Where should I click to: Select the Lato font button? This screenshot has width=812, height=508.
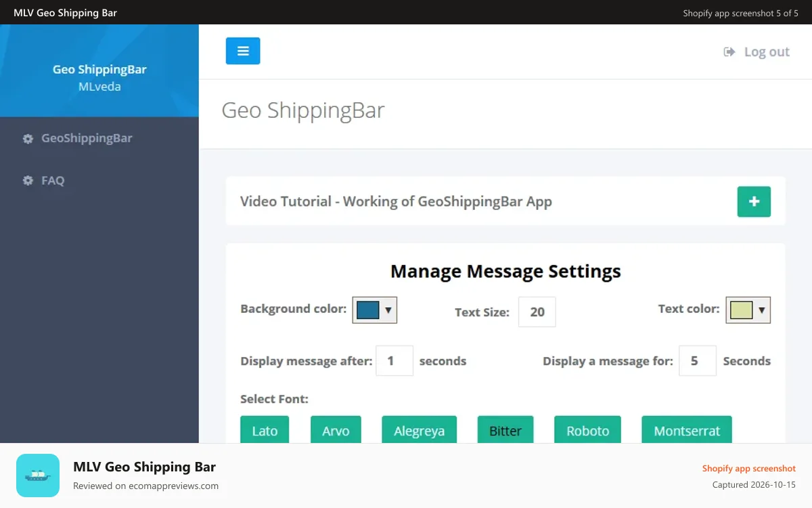pyautogui.click(x=265, y=430)
